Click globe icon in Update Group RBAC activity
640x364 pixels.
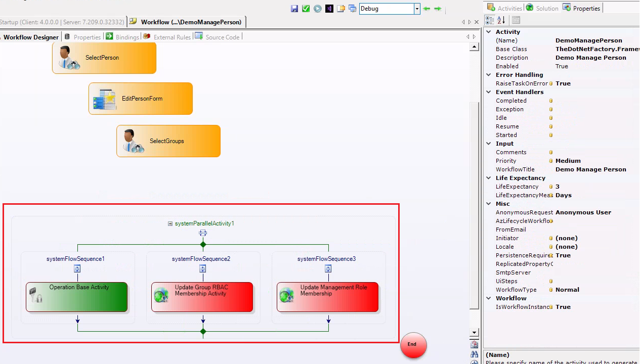coord(161,295)
